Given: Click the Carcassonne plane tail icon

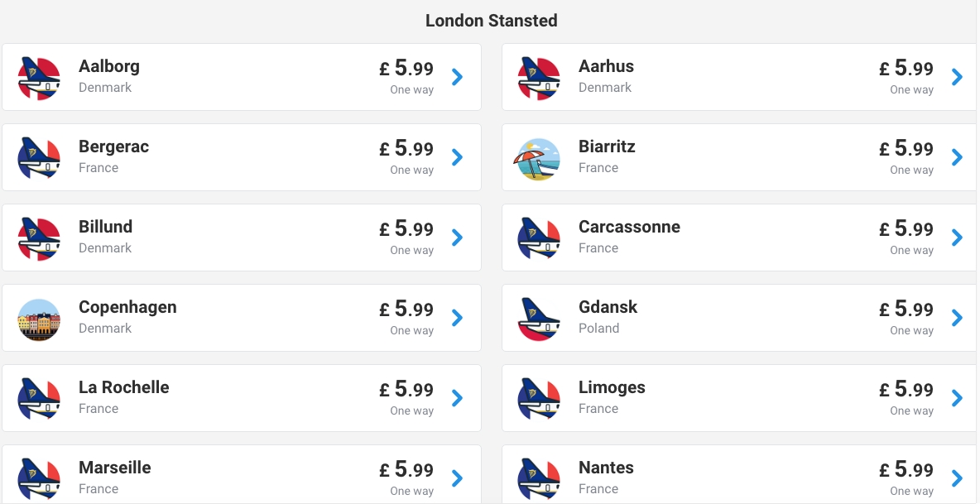Looking at the screenshot, I should [x=538, y=238].
